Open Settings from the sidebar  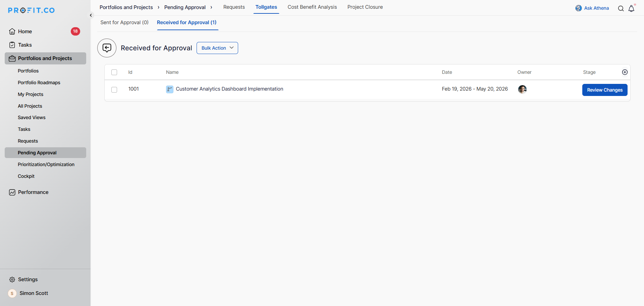(28, 279)
